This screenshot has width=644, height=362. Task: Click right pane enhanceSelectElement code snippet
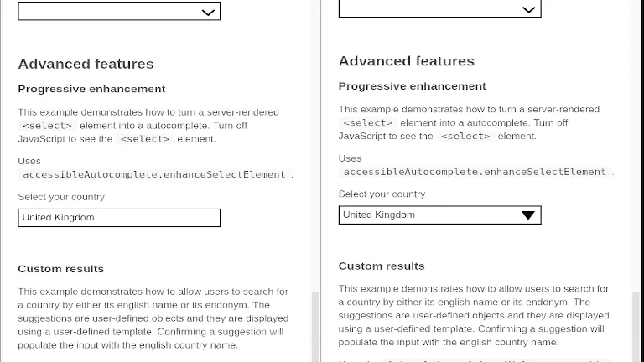(475, 172)
